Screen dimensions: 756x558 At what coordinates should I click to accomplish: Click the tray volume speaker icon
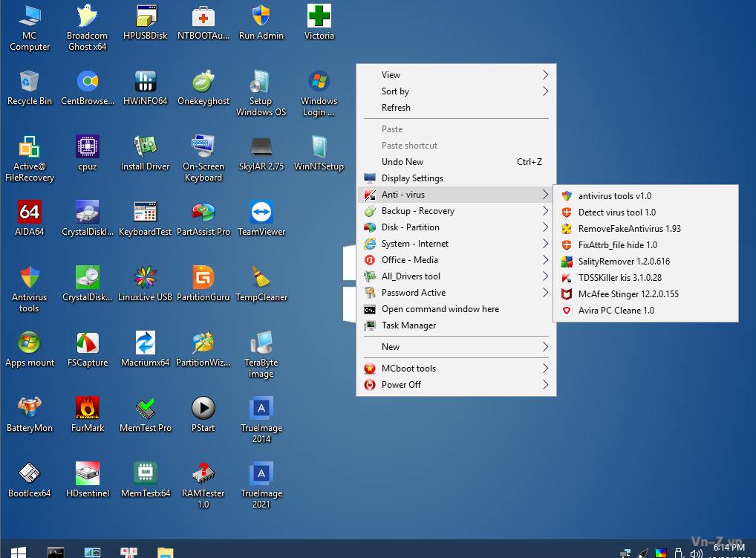pyautogui.click(x=696, y=554)
